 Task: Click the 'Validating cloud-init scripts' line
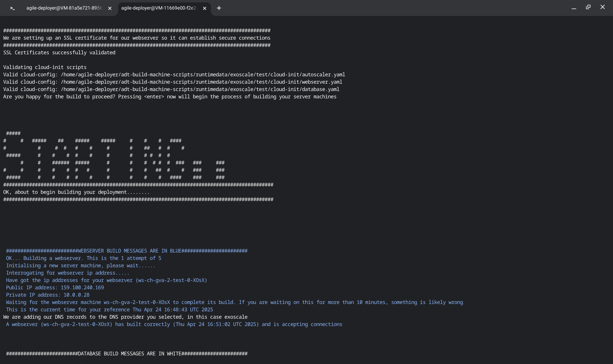45,67
